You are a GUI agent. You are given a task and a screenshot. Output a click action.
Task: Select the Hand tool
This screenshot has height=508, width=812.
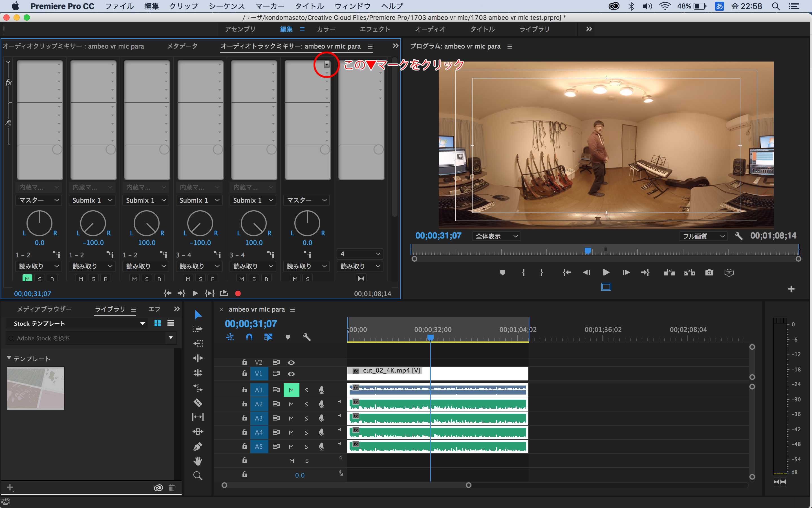tap(198, 461)
